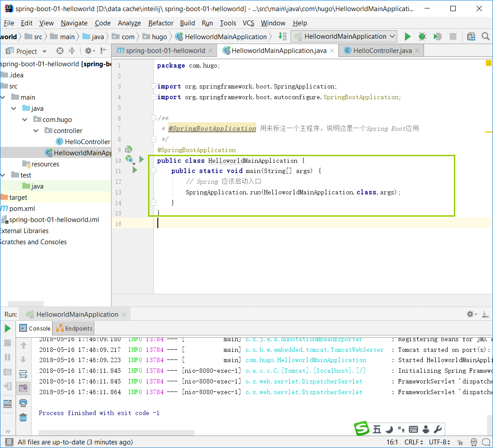Click the Search Everywhere magnifier icon
This screenshot has height=448, width=493.
pyautogui.click(x=486, y=36)
